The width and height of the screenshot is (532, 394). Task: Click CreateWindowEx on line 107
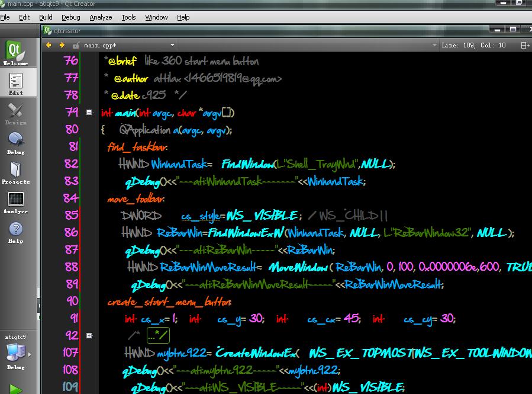click(x=257, y=353)
